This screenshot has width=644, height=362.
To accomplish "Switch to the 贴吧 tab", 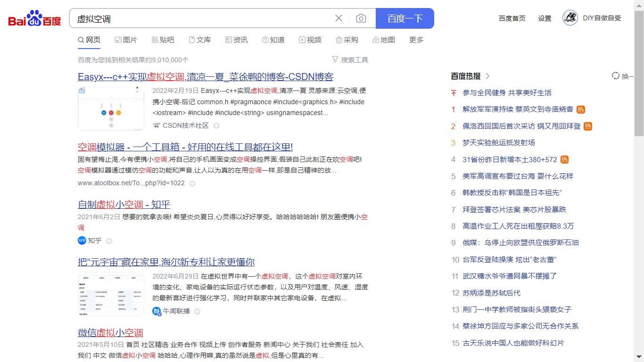I will coord(163,40).
